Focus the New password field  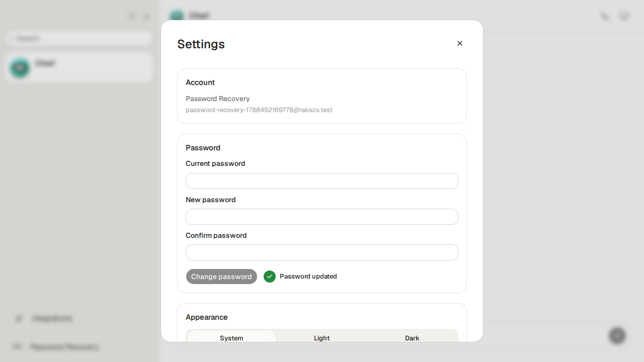point(322,217)
